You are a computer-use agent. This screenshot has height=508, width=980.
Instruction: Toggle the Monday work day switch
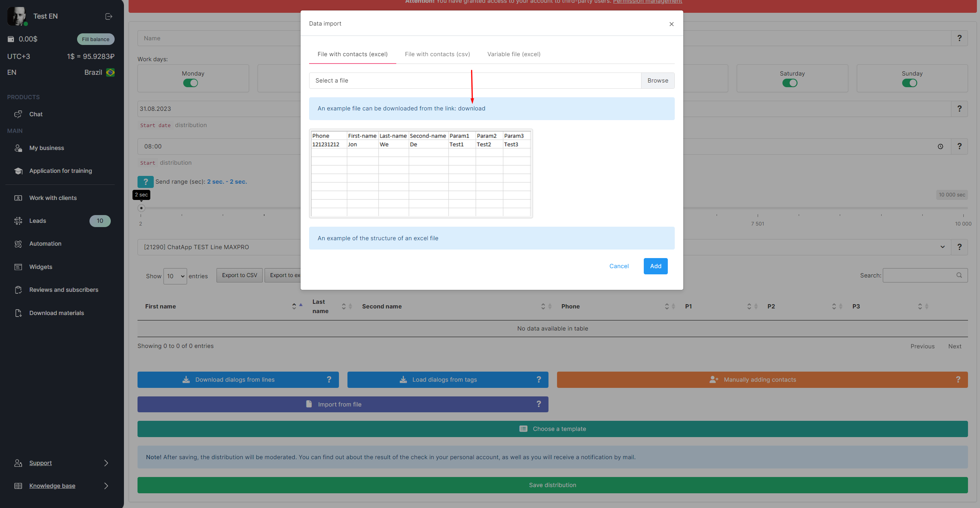point(191,83)
